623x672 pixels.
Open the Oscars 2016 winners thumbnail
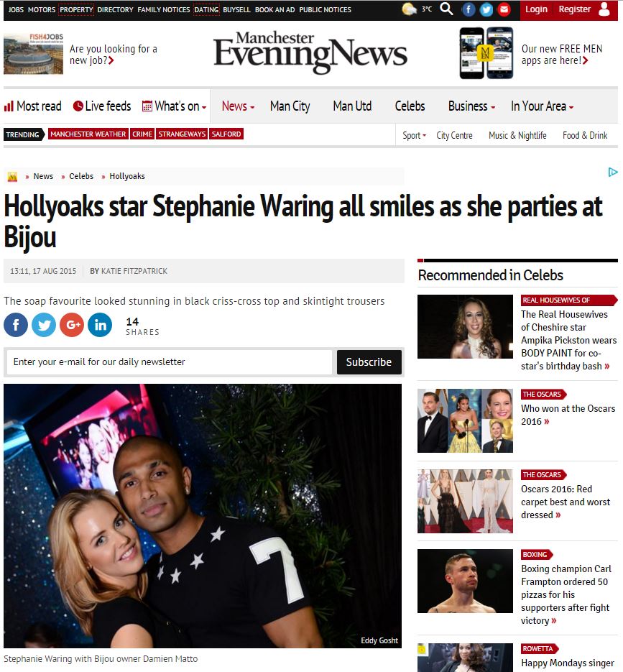(465, 421)
